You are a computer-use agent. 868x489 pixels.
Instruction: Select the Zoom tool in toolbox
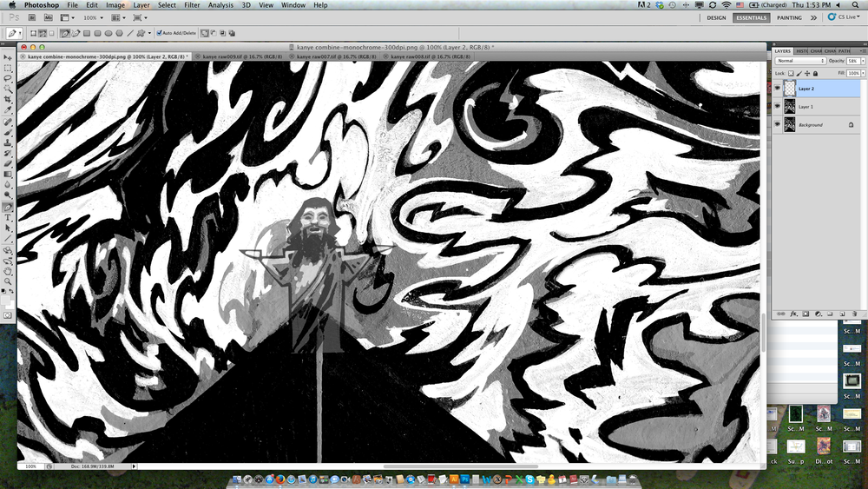8,282
